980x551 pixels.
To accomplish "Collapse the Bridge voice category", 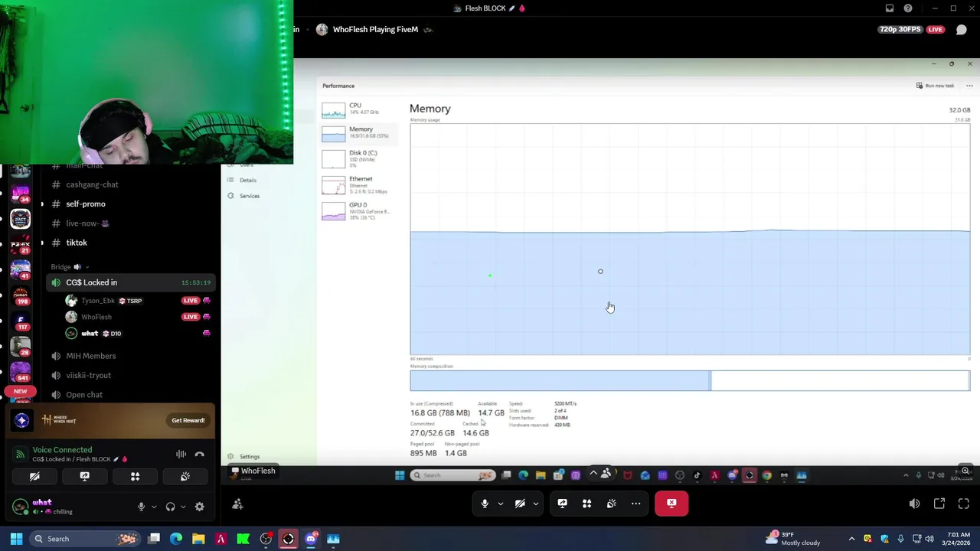I will pyautogui.click(x=69, y=267).
